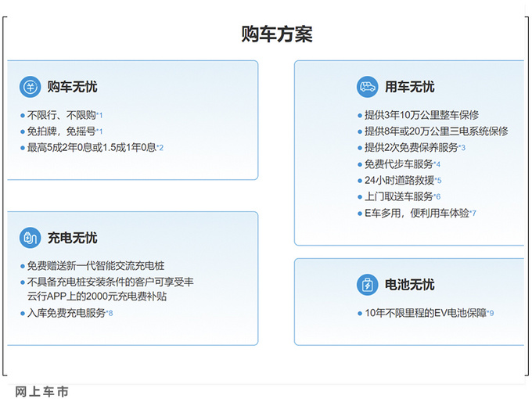Image resolution: width=532 pixels, height=399 pixels.
Task: Select the 购车方案 title
Action: point(277,34)
